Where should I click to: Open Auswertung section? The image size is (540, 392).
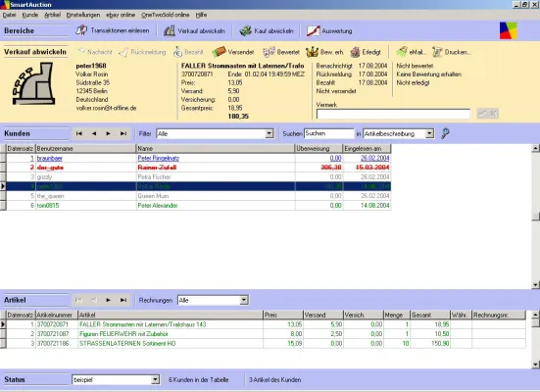coord(329,31)
